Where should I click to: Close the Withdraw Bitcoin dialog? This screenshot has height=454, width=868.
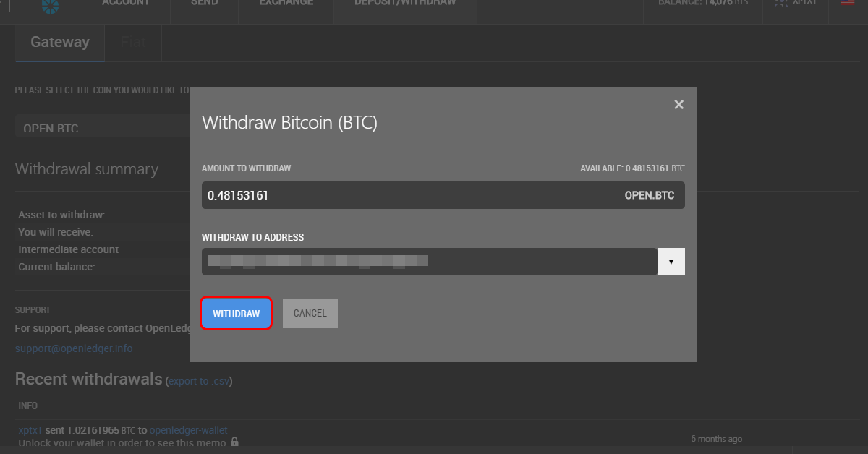click(x=678, y=105)
